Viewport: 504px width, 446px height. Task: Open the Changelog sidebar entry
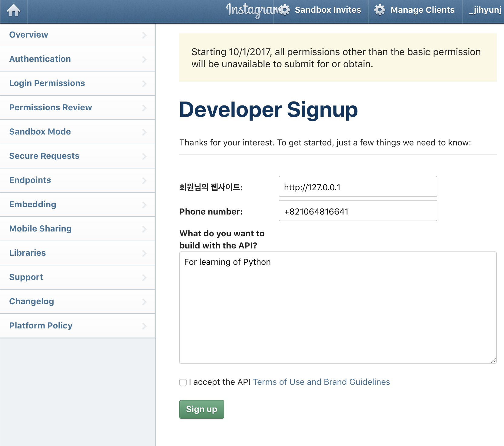(x=31, y=301)
